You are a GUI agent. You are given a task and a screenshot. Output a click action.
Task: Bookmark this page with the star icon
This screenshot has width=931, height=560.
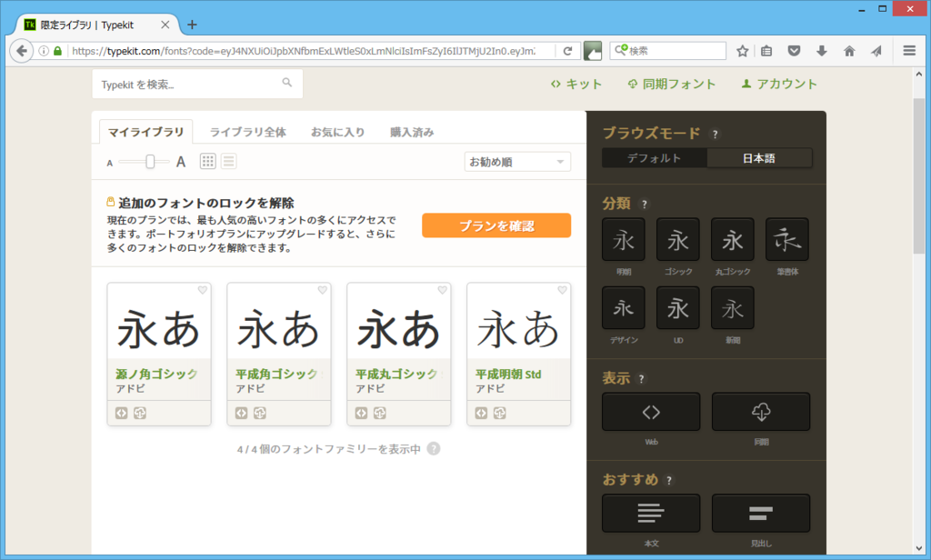click(742, 51)
